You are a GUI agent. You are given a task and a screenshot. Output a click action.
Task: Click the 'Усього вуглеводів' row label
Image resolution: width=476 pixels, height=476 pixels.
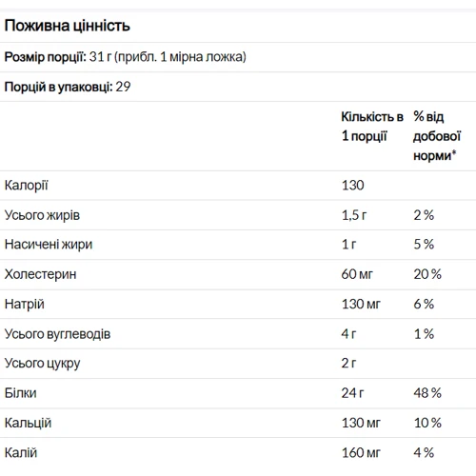[57, 334]
